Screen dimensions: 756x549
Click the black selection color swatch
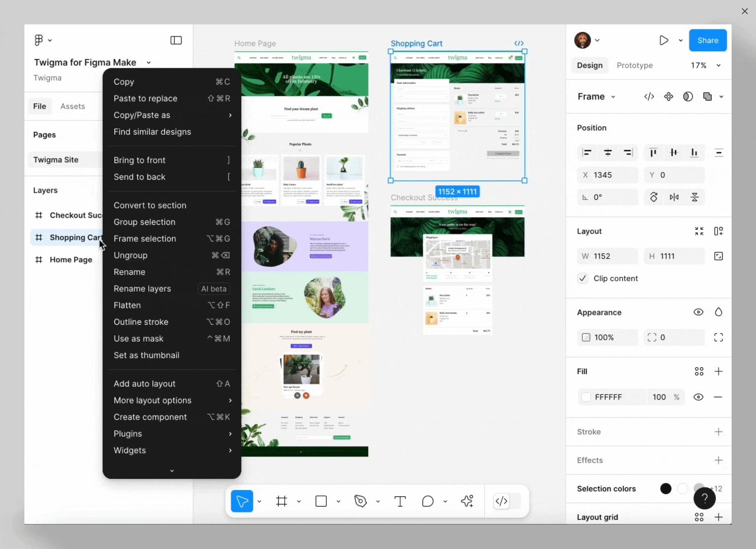pos(666,489)
